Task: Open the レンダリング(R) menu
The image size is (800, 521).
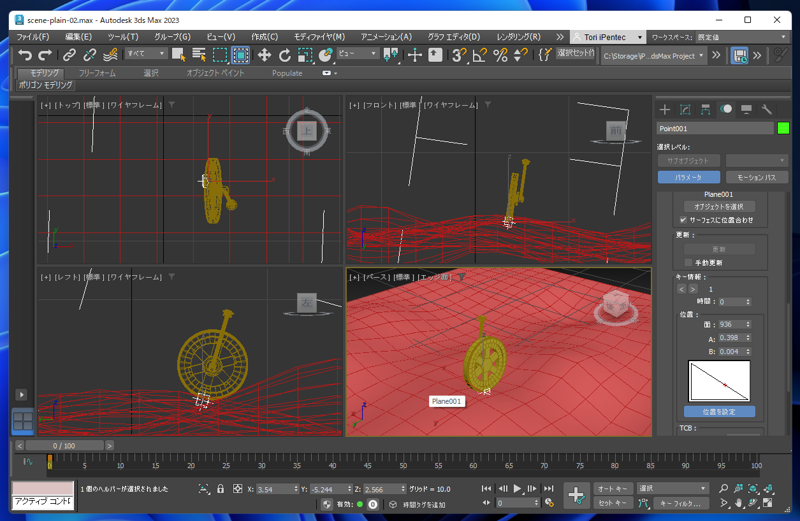Action: pyautogui.click(x=518, y=37)
